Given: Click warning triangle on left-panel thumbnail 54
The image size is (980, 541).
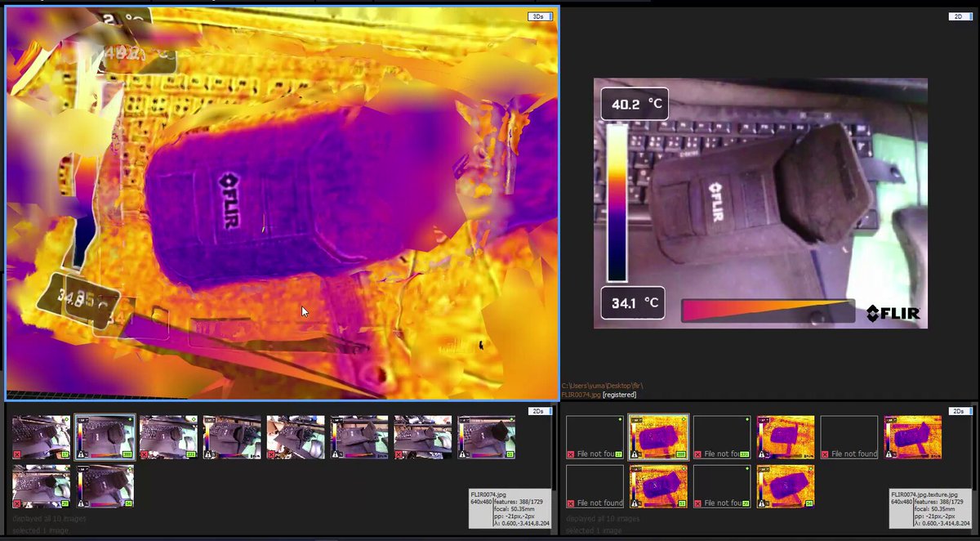Looking at the screenshot, I should (82, 503).
